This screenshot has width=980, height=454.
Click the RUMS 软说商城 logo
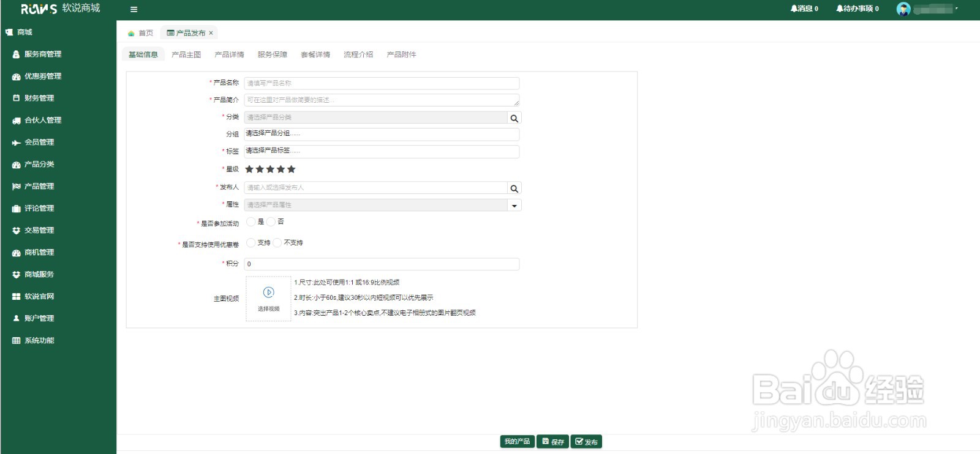(x=60, y=9)
